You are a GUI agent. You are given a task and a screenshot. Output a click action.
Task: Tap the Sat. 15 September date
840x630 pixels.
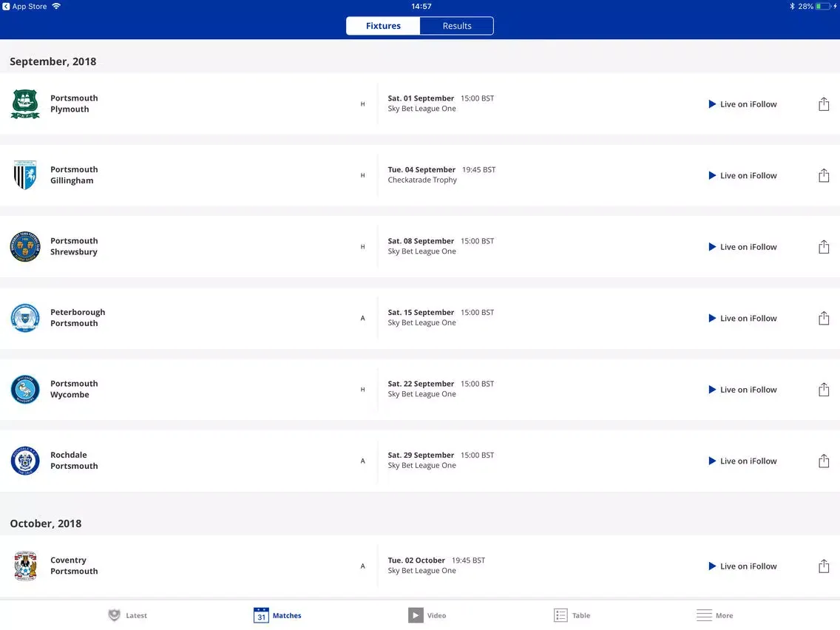coord(421,312)
